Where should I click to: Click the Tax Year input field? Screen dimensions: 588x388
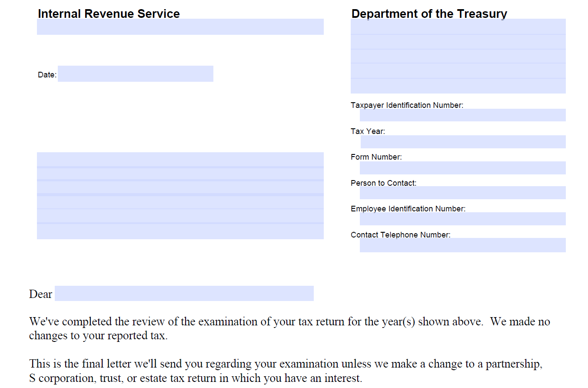[x=463, y=142]
